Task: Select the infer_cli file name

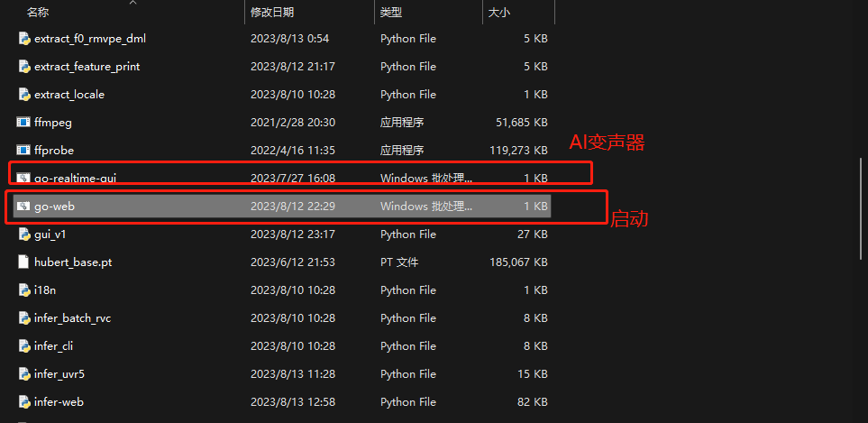Action: point(54,346)
